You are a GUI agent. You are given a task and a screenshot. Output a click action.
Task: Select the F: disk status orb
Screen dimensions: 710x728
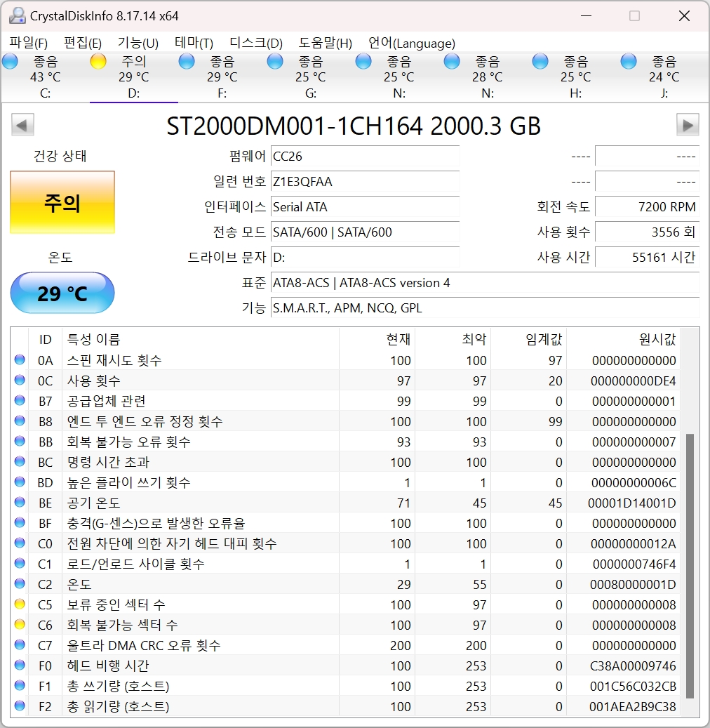click(187, 62)
